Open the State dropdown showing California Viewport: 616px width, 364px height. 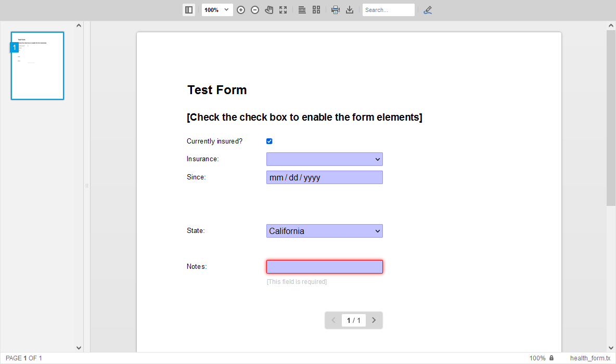pos(325,231)
